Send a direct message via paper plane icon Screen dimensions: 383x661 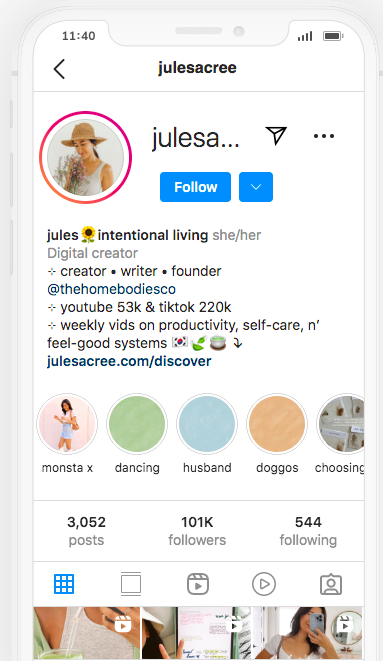tap(276, 135)
